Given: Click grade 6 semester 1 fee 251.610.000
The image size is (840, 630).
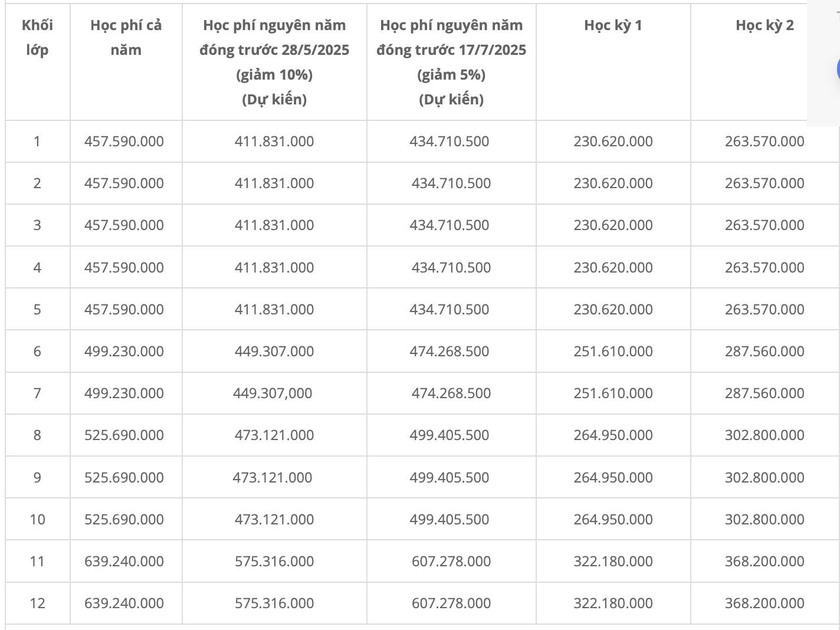Looking at the screenshot, I should 613,352.
